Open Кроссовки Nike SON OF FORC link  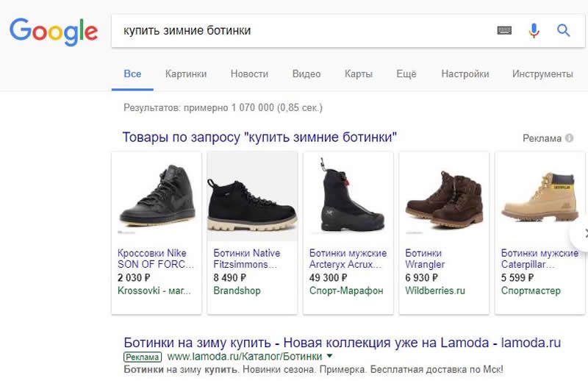tap(156, 259)
